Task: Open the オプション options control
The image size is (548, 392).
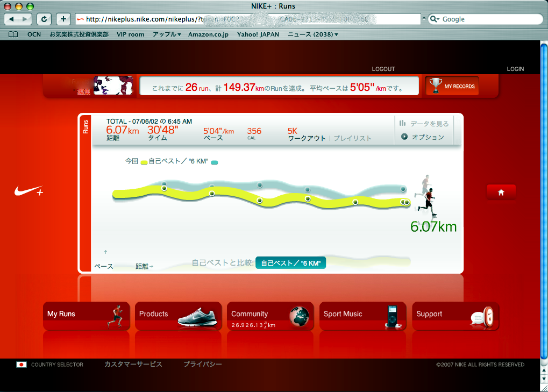Action: pyautogui.click(x=423, y=137)
